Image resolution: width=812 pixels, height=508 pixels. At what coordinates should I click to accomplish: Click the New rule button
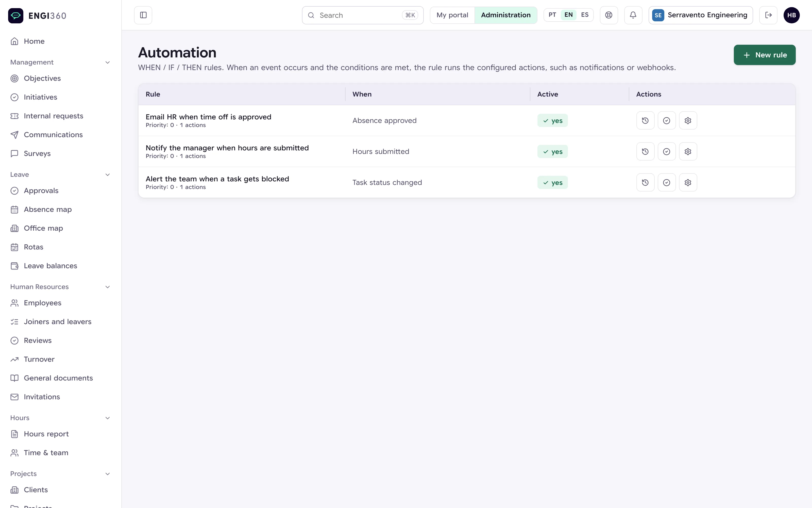(x=764, y=55)
